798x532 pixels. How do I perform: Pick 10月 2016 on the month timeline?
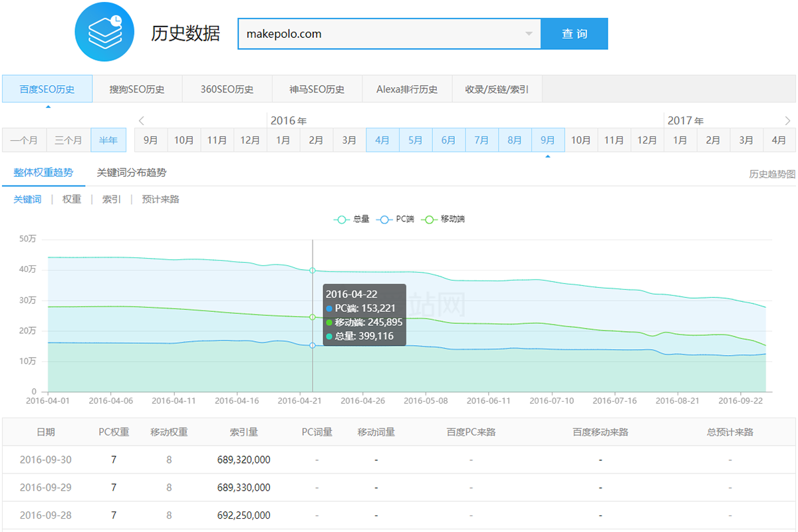(581, 140)
